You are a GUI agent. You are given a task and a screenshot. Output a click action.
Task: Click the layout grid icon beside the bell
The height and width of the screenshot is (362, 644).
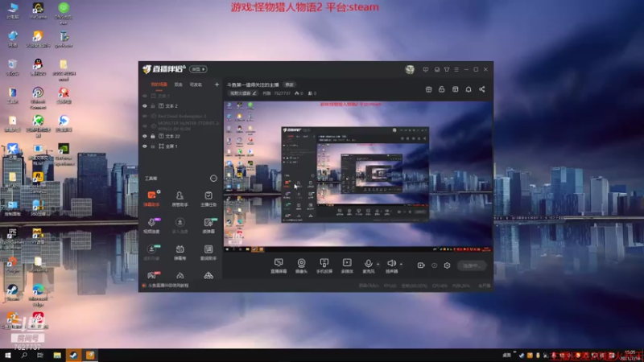pyautogui.click(x=455, y=89)
